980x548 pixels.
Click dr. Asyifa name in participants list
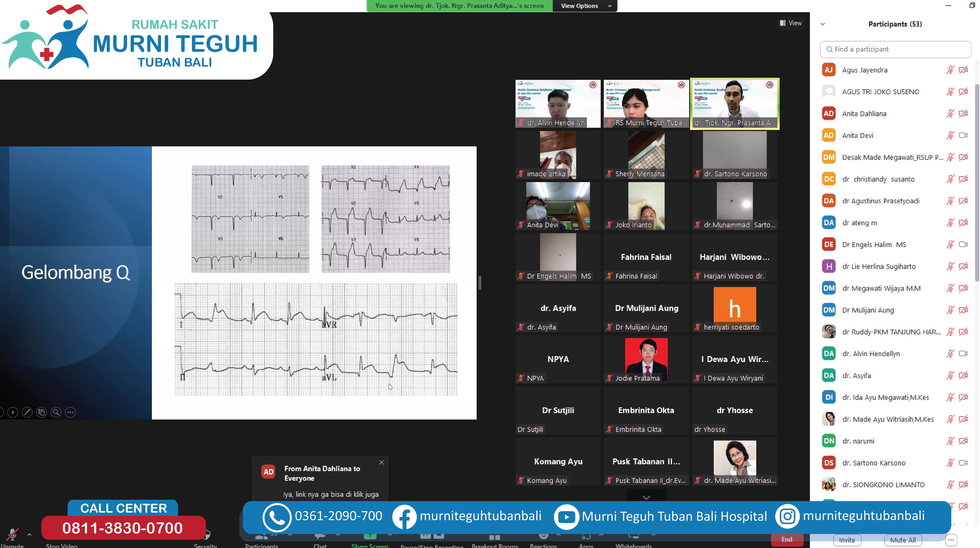point(856,376)
